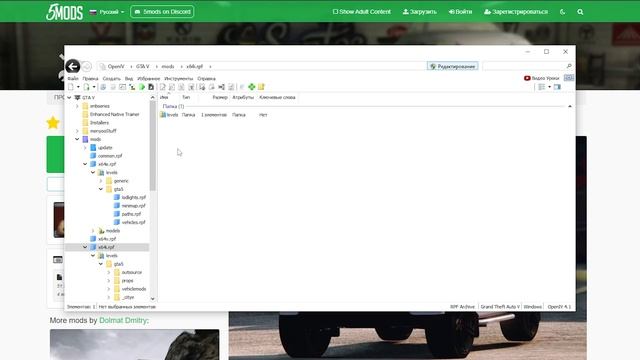Screen dimensions: 640x360
Task: Click the yellow star on the webpage
Action: tap(53, 122)
